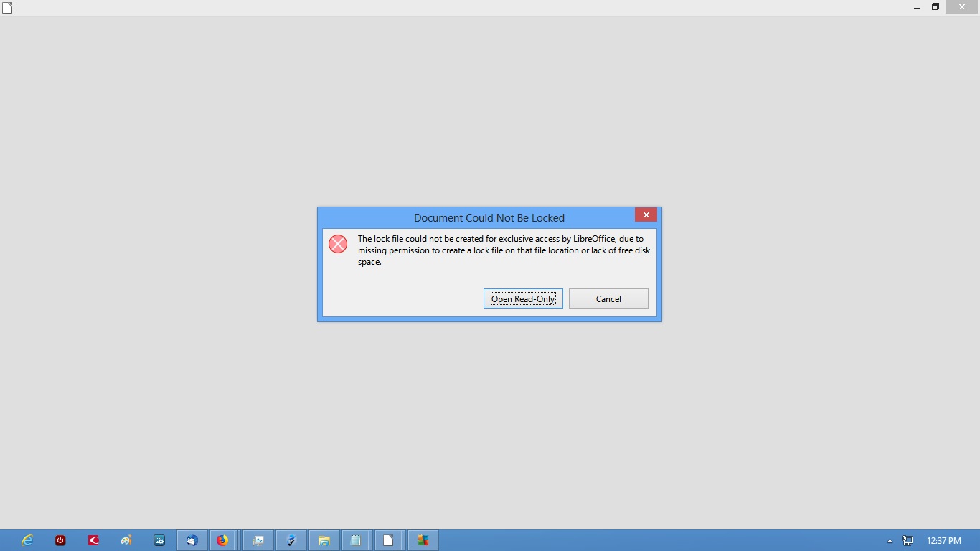The width and height of the screenshot is (980, 551).
Task: Click the lock file error message text
Action: coord(504,250)
